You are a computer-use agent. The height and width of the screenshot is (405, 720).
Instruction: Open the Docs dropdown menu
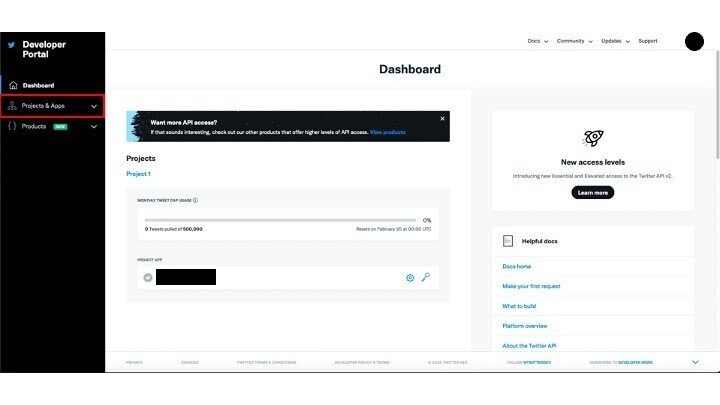(538, 41)
